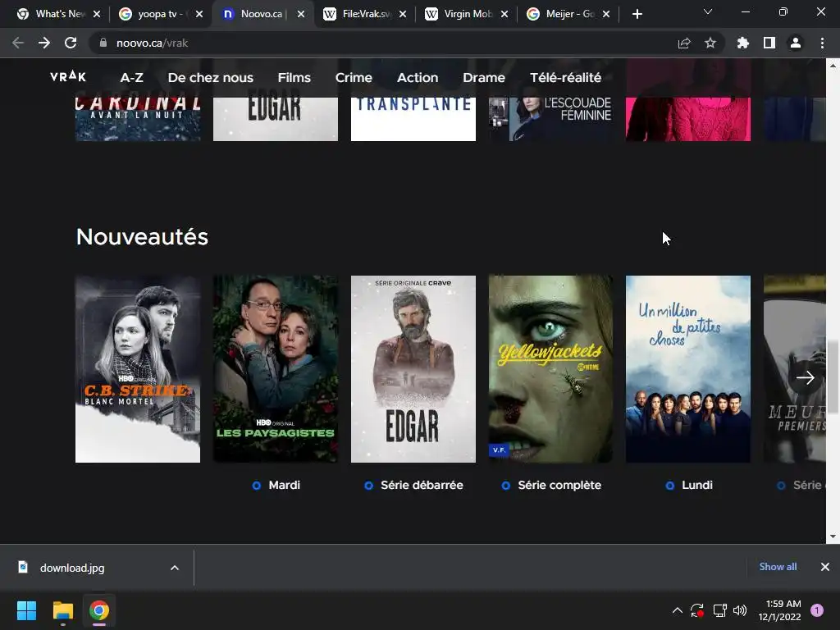The height and width of the screenshot is (630, 840).
Task: Open the clock showing 1:59 AM
Action: (x=779, y=610)
